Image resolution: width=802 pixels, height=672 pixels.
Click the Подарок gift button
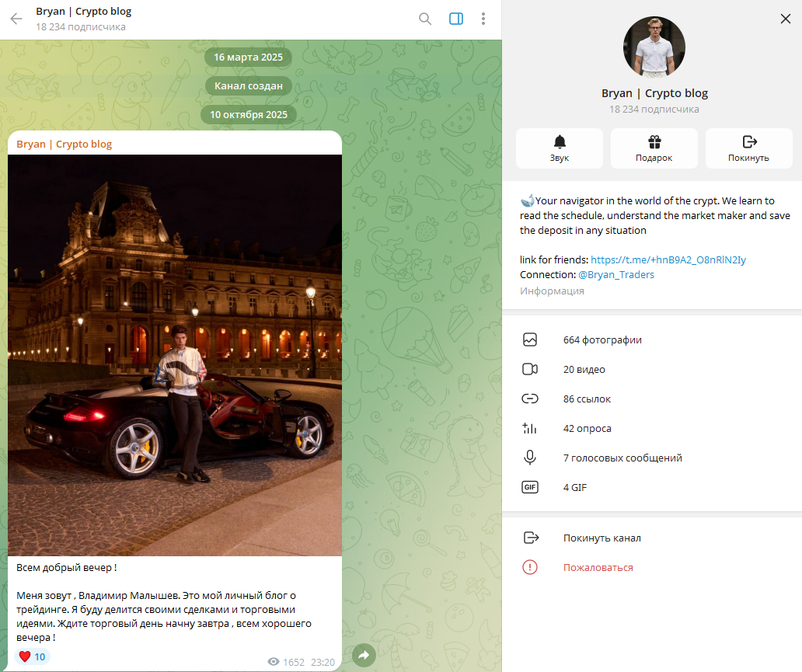[x=654, y=148]
